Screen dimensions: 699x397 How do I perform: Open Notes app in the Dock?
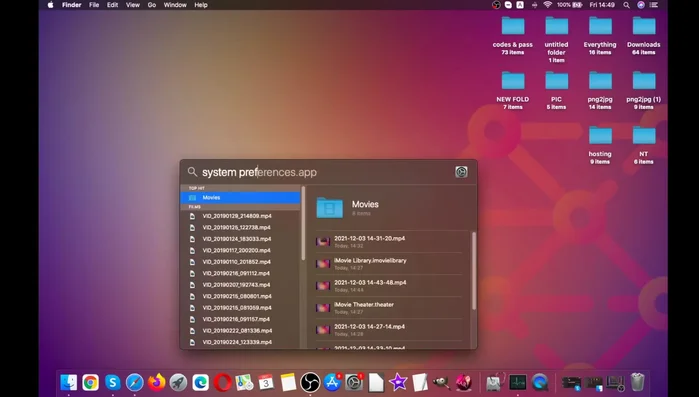click(x=288, y=382)
